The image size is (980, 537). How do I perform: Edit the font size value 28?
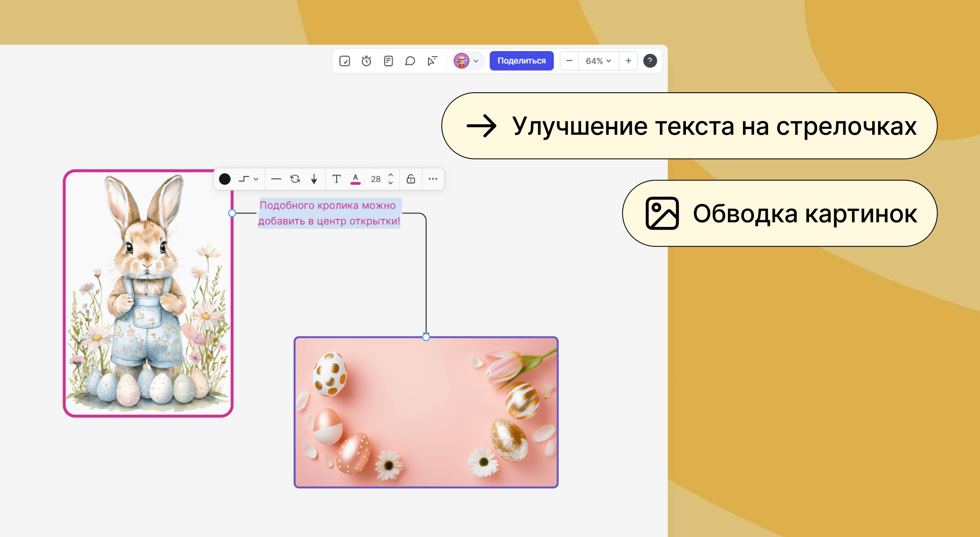pos(375,179)
